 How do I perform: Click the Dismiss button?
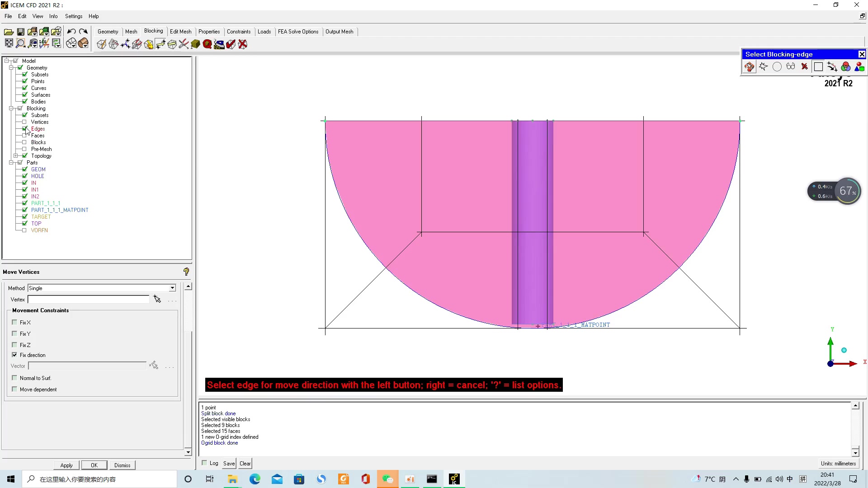pos(122,465)
